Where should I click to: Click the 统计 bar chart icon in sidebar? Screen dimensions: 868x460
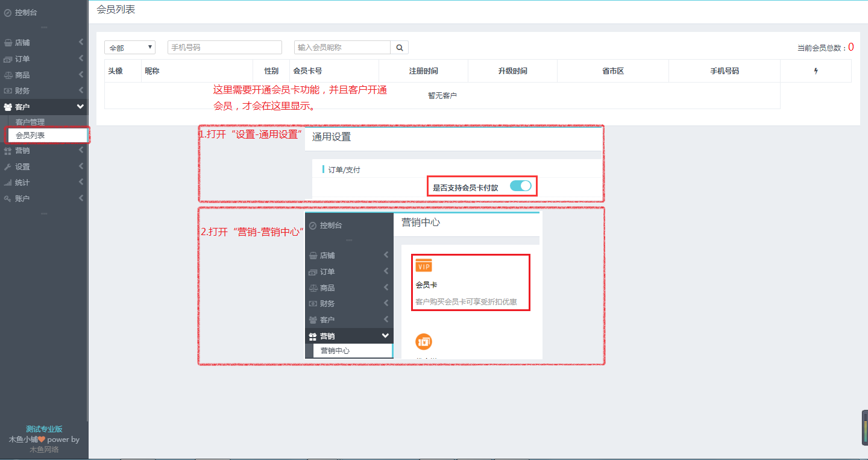coord(8,183)
